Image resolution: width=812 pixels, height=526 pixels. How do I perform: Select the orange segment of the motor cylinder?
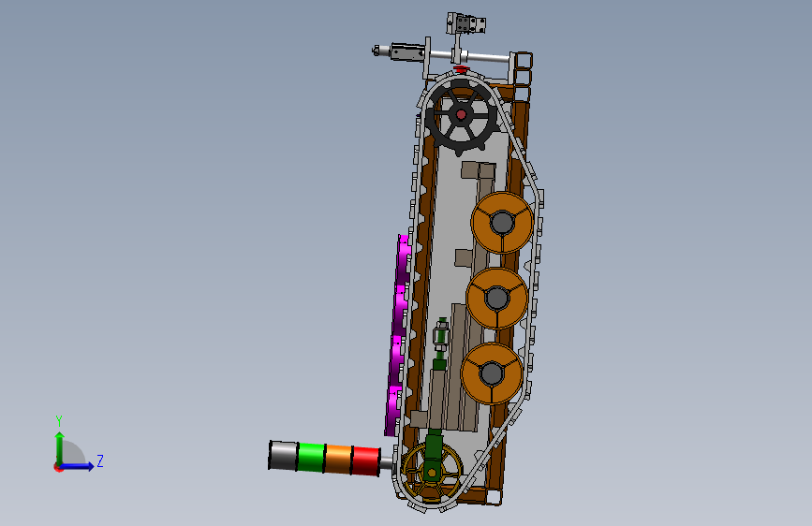click(339, 460)
